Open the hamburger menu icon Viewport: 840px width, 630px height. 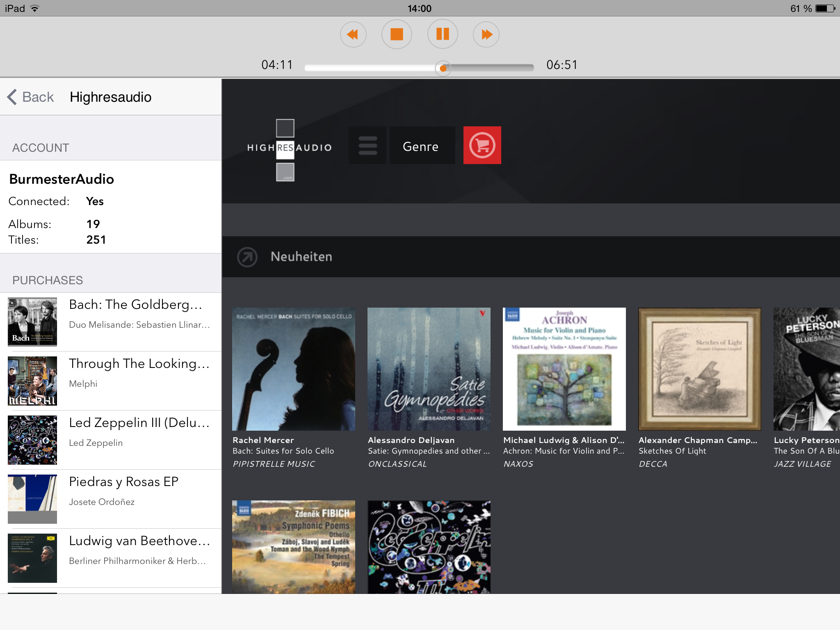pos(367,145)
